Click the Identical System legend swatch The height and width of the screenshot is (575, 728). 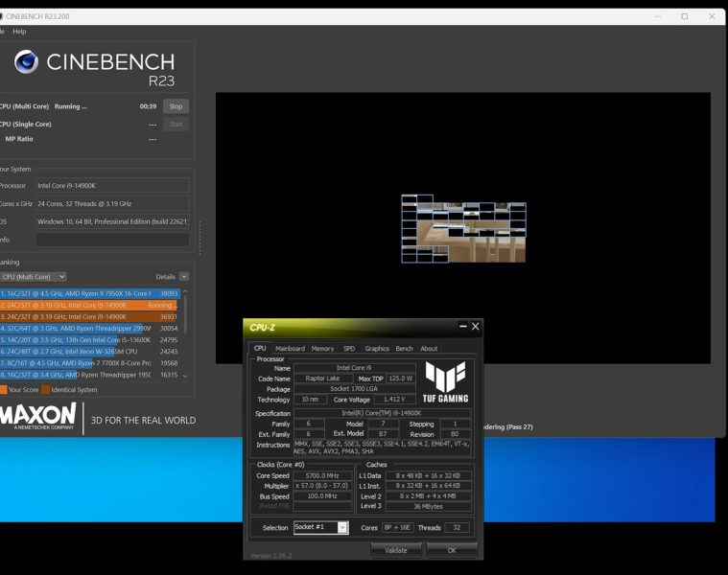[45, 390]
